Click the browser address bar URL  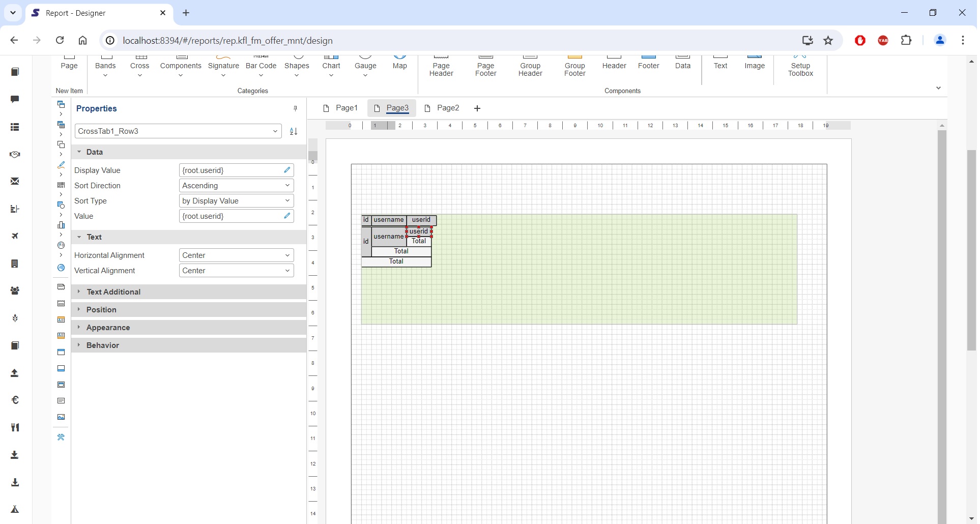(x=227, y=41)
